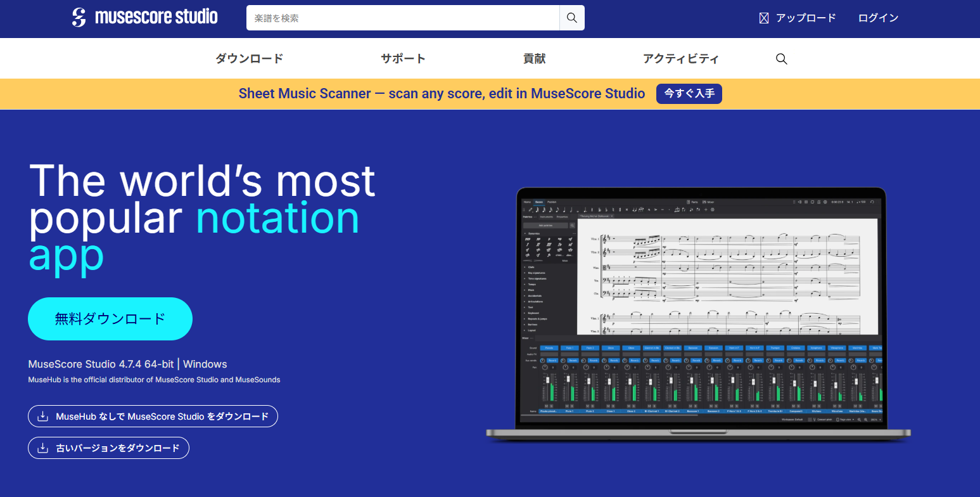
Task: Click the ログイン link
Action: point(878,18)
